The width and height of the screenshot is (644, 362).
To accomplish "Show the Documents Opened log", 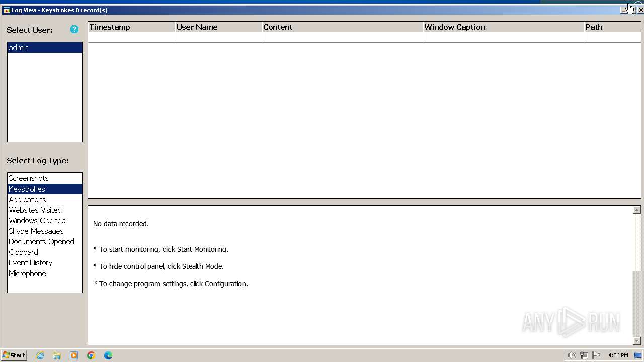I will pyautogui.click(x=45, y=242).
